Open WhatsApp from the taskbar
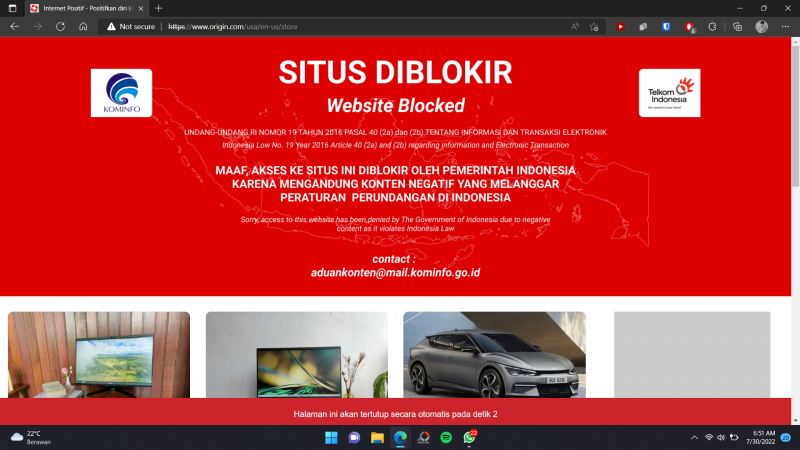800x450 pixels. tap(469, 437)
